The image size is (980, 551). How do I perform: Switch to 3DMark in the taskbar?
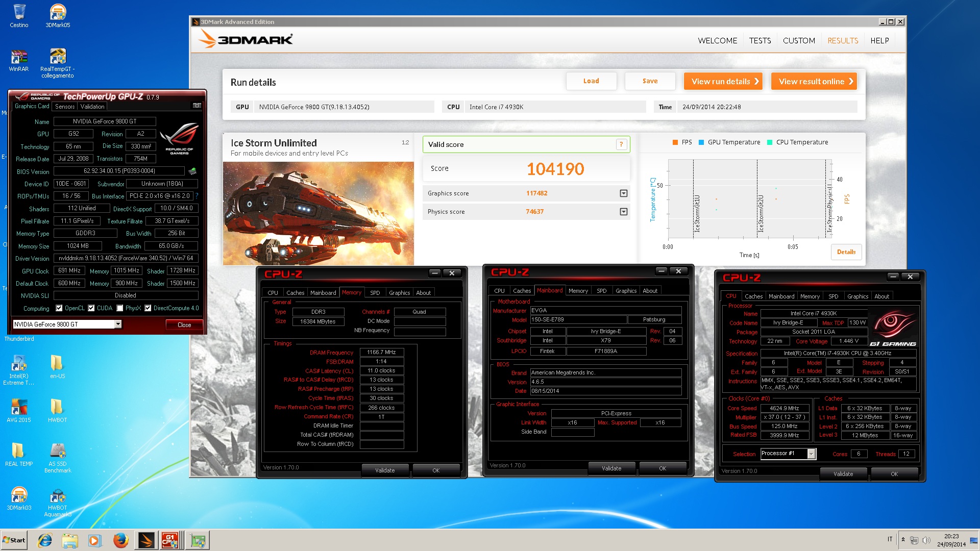146,540
